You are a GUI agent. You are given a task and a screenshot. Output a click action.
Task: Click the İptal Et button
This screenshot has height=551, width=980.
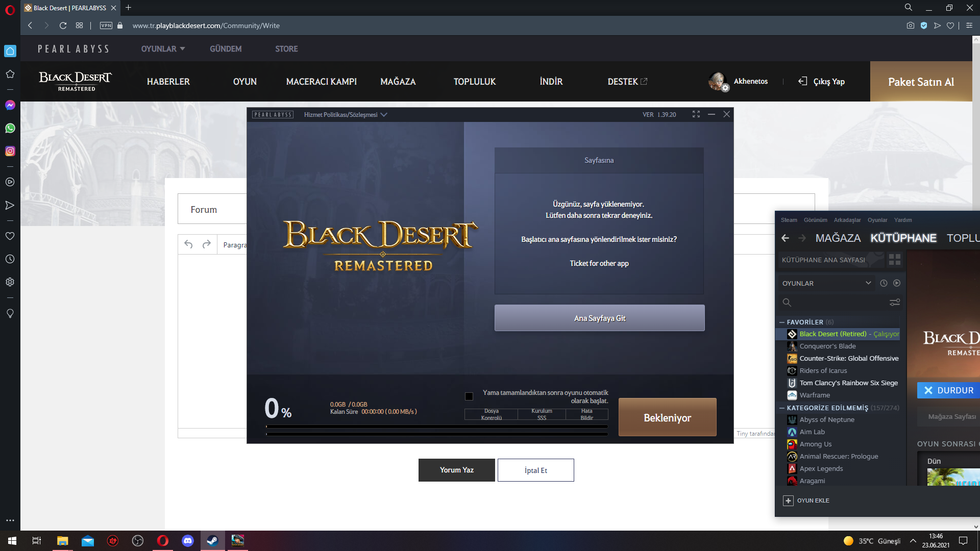point(536,470)
